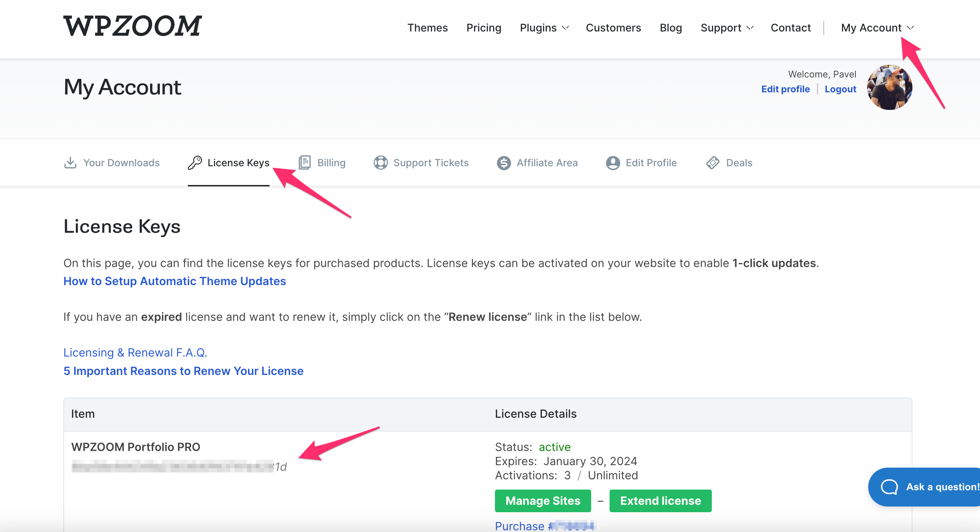Open How to Setup Automatic Theme Updates link

click(175, 281)
